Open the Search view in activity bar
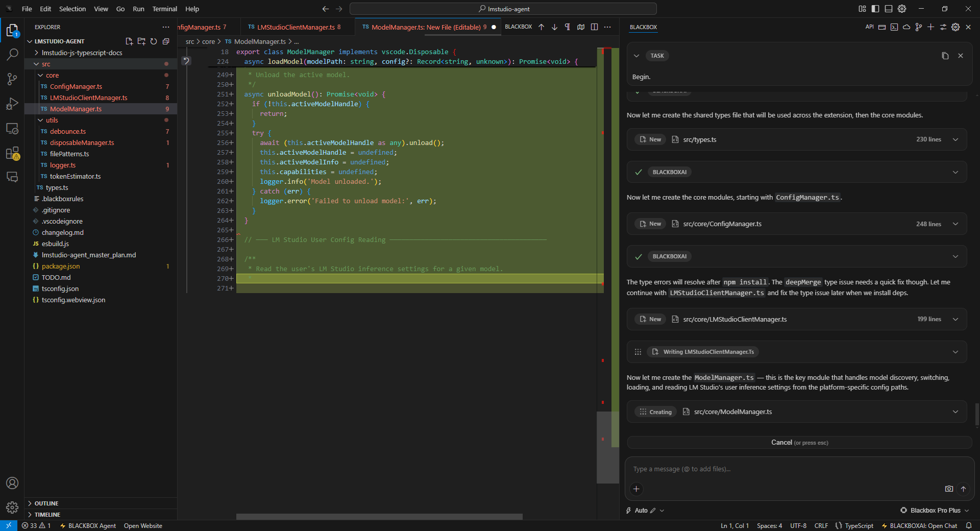Viewport: 980px width, 531px height. click(x=12, y=54)
